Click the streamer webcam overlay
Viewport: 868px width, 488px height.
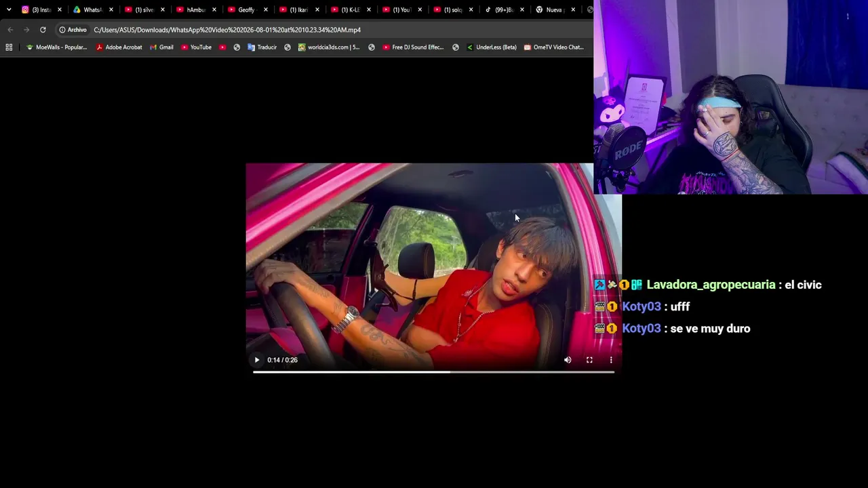pos(730,97)
